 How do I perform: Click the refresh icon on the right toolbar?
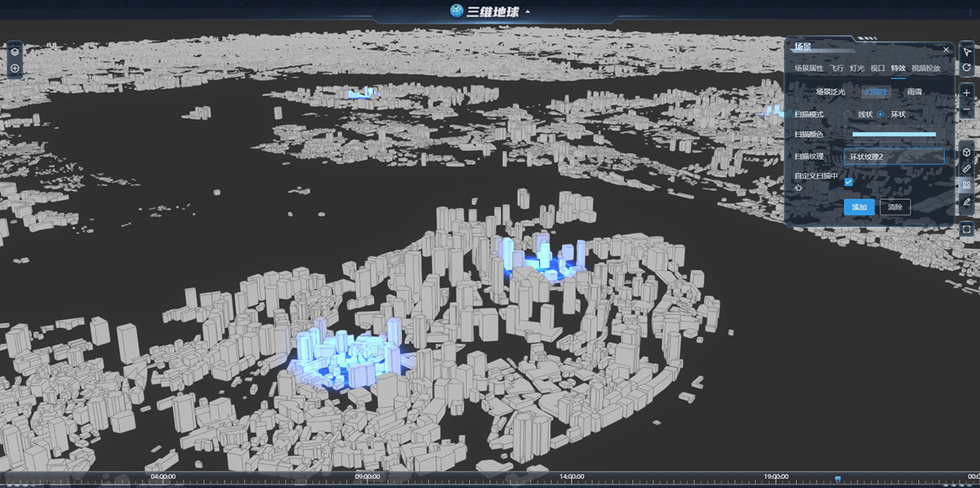coord(966,69)
